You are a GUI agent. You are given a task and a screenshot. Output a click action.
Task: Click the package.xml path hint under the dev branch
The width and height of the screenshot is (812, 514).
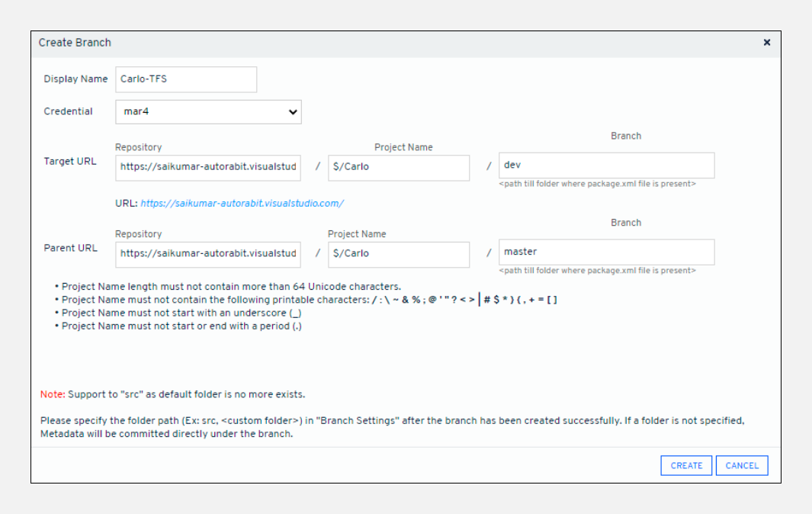(x=597, y=184)
